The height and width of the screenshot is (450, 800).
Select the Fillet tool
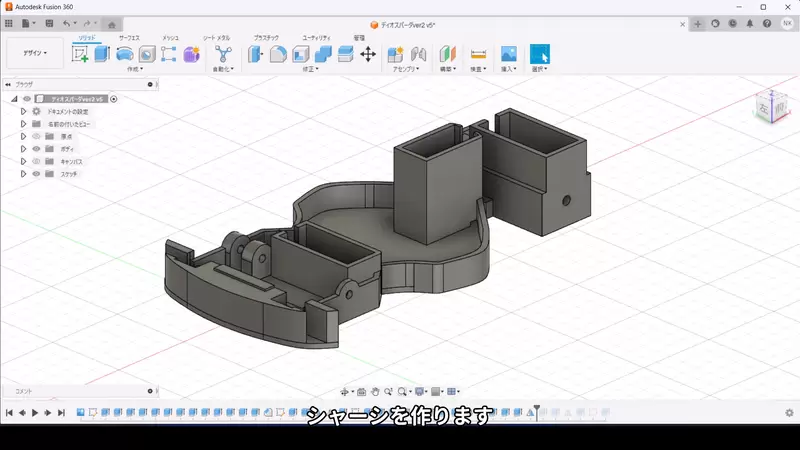(278, 54)
